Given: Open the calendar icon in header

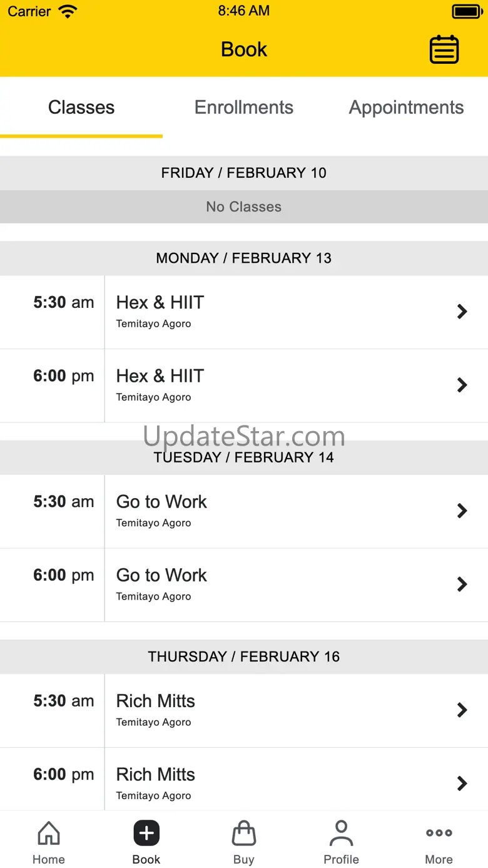Looking at the screenshot, I should pos(444,49).
